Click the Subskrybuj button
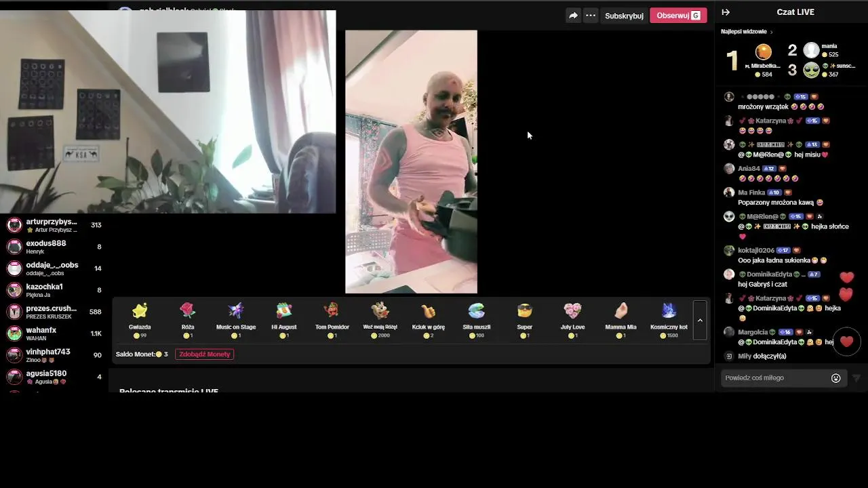Screen dimensions: 868x488 coord(624,16)
